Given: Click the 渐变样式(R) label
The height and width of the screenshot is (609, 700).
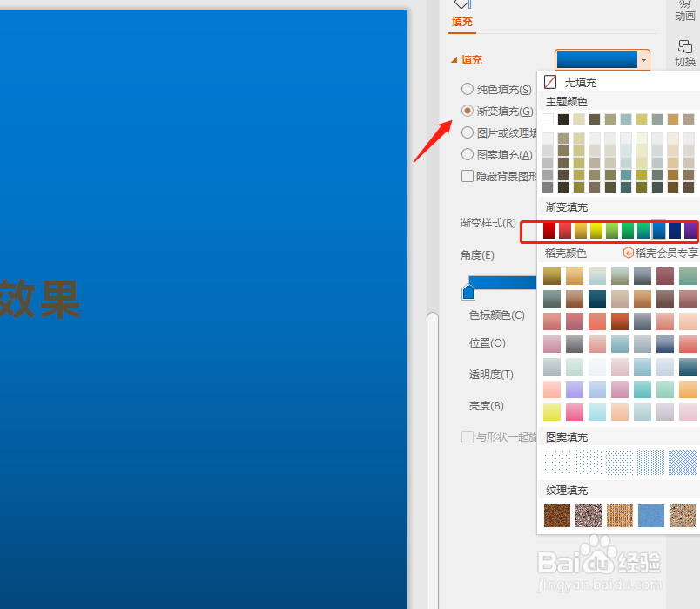Looking at the screenshot, I should (488, 222).
